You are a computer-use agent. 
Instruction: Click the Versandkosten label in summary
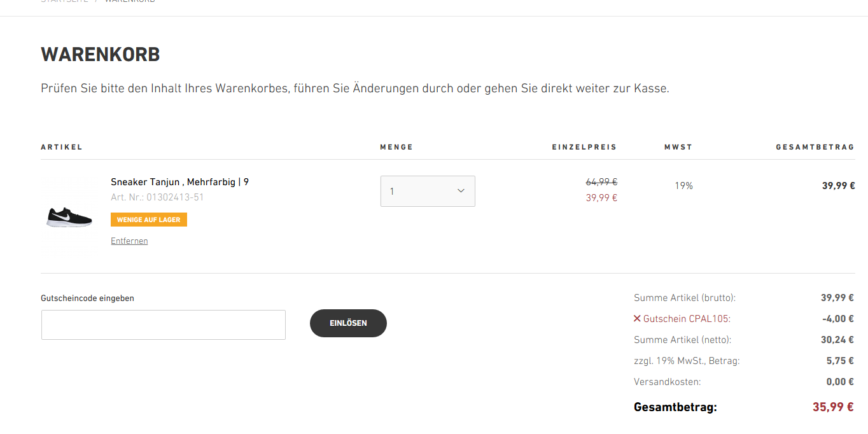pyautogui.click(x=667, y=382)
